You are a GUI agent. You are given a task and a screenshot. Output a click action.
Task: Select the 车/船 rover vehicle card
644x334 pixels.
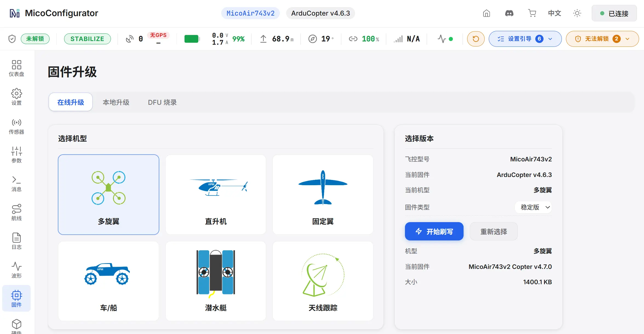[x=108, y=281]
